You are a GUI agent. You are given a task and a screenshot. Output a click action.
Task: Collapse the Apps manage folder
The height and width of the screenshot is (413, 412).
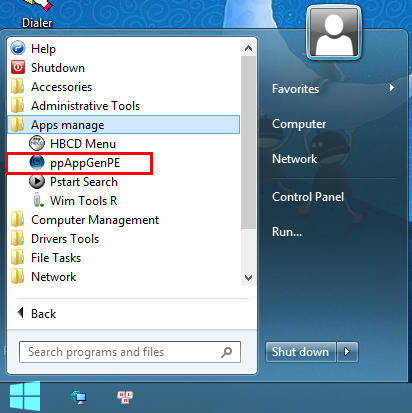(123, 125)
